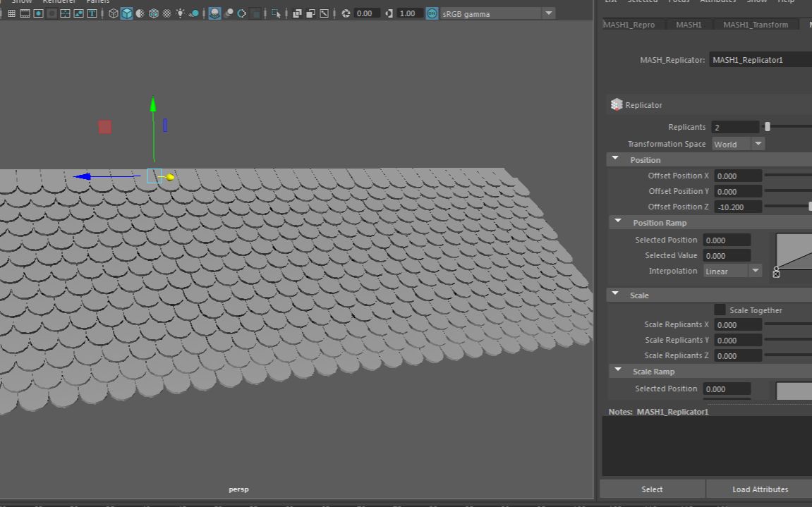Enable textured display mode icon
Image resolution: width=812 pixels, height=507 pixels.
coord(139,13)
